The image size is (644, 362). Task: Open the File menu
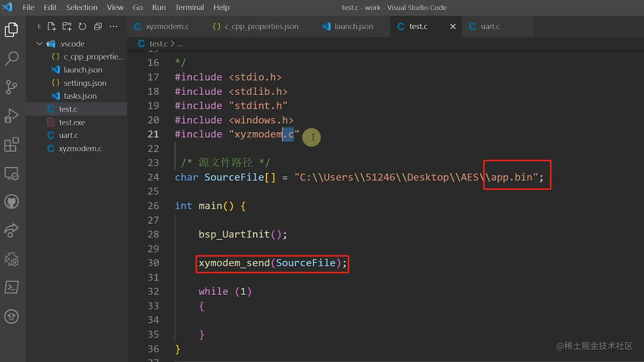pos(29,8)
